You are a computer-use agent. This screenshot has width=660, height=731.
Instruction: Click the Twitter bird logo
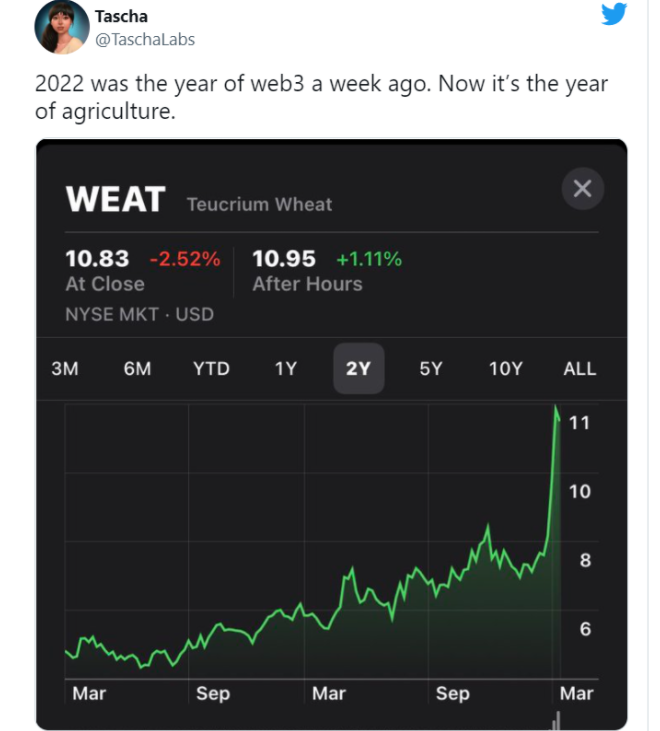tap(613, 15)
